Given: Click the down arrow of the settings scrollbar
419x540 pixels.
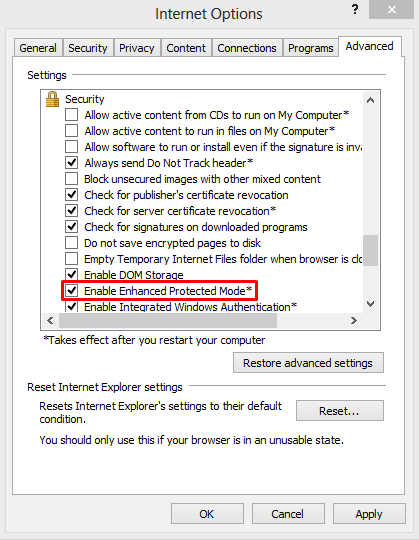Looking at the screenshot, I should click(370, 304).
